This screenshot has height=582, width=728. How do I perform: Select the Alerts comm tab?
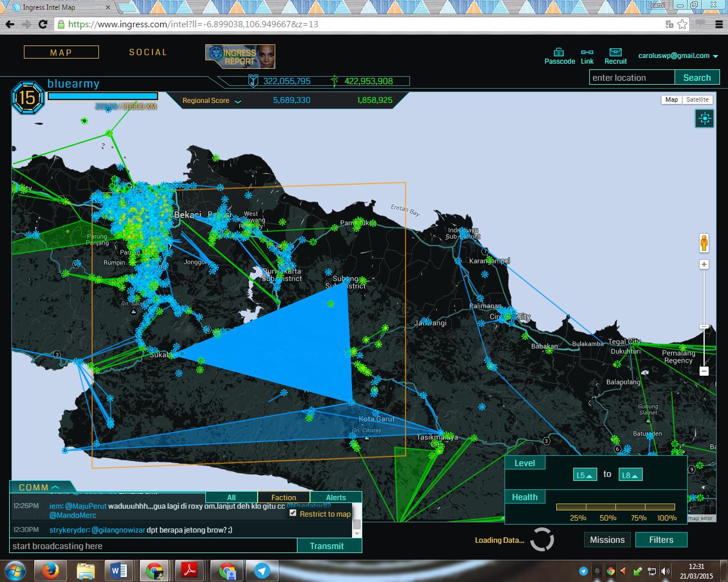pos(336,497)
